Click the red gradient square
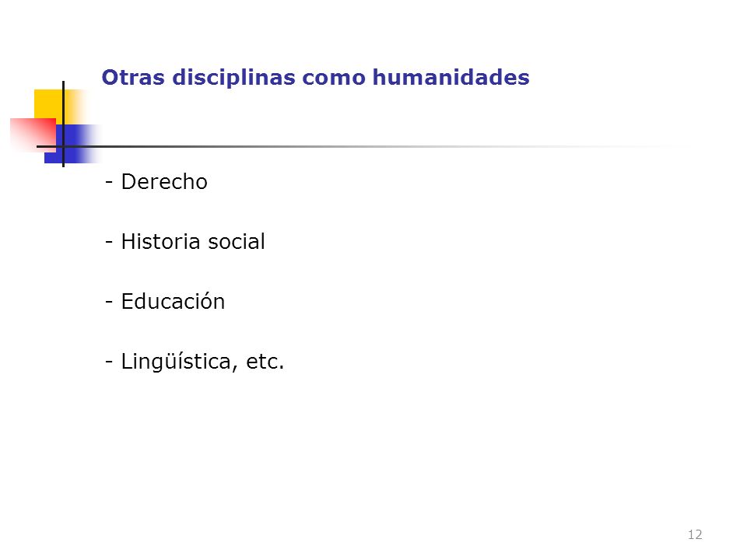 (33, 135)
